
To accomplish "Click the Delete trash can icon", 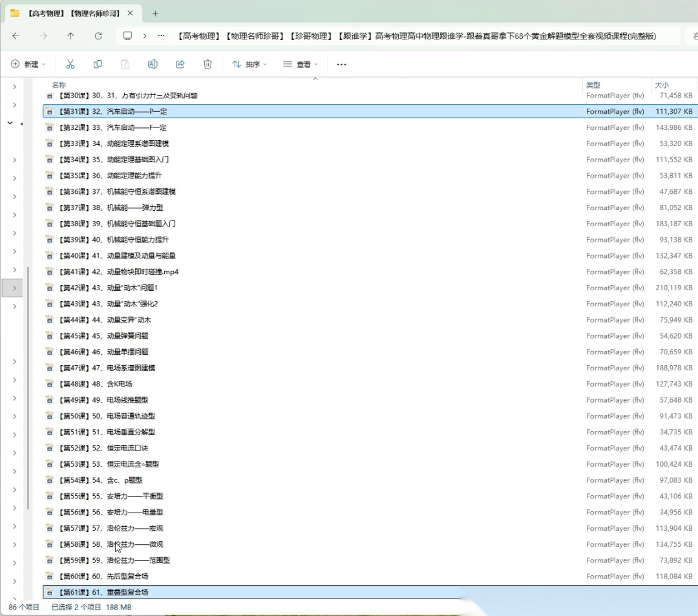I will (x=207, y=64).
